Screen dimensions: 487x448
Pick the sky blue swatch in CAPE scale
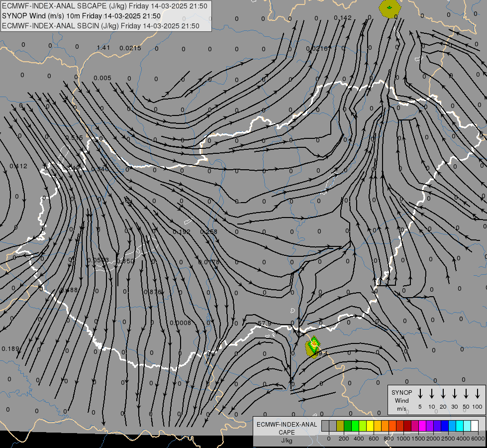click(x=452, y=426)
